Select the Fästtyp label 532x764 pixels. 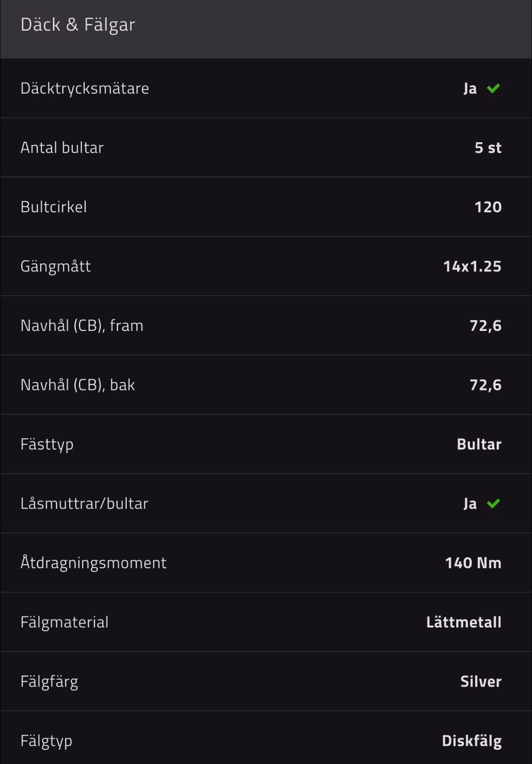click(x=47, y=444)
